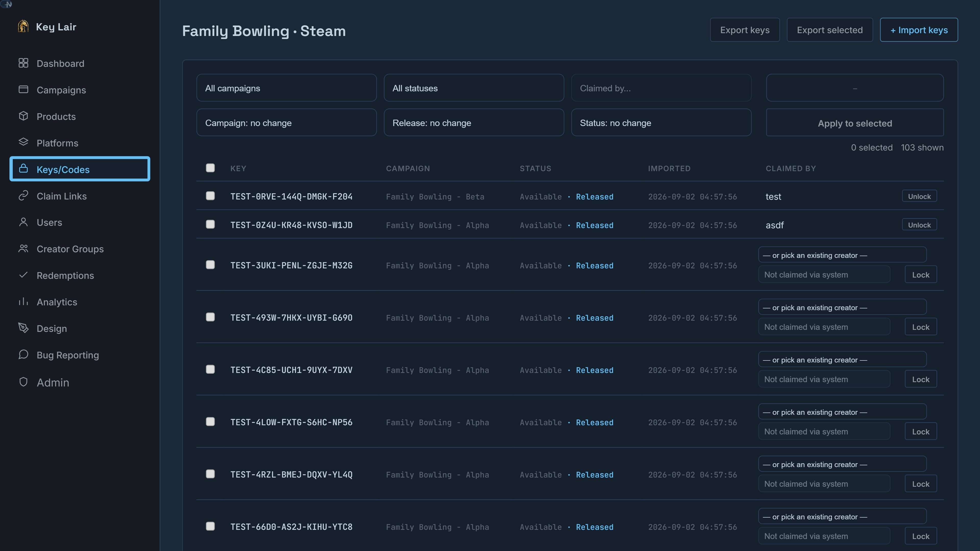Click the Admin shield icon
This screenshot has width=980, height=551.
pos(23,382)
